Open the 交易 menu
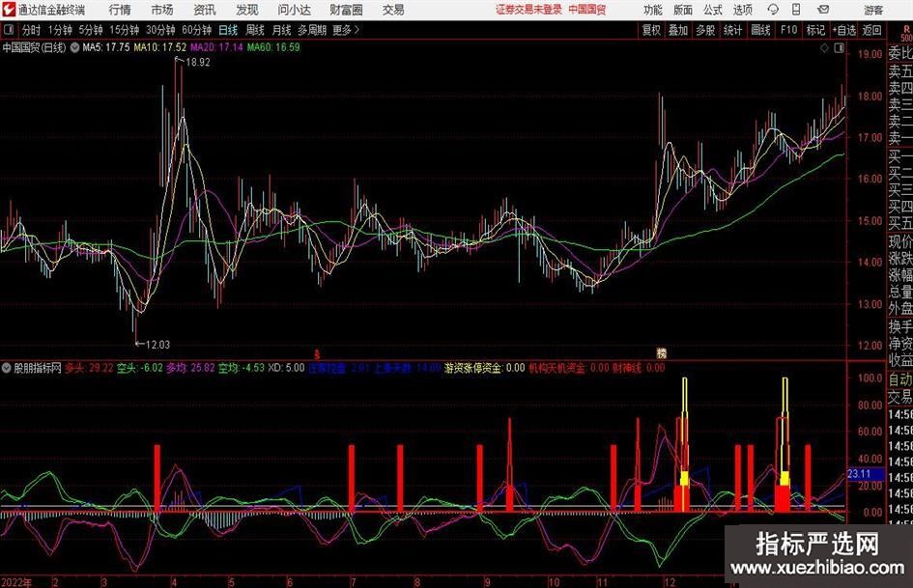 393,10
